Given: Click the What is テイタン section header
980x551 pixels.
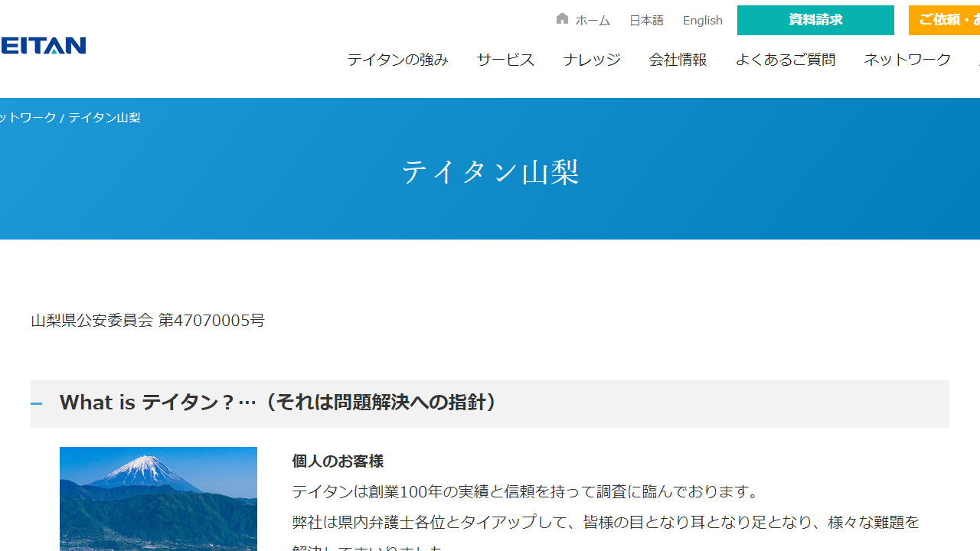Looking at the screenshot, I should tap(277, 403).
